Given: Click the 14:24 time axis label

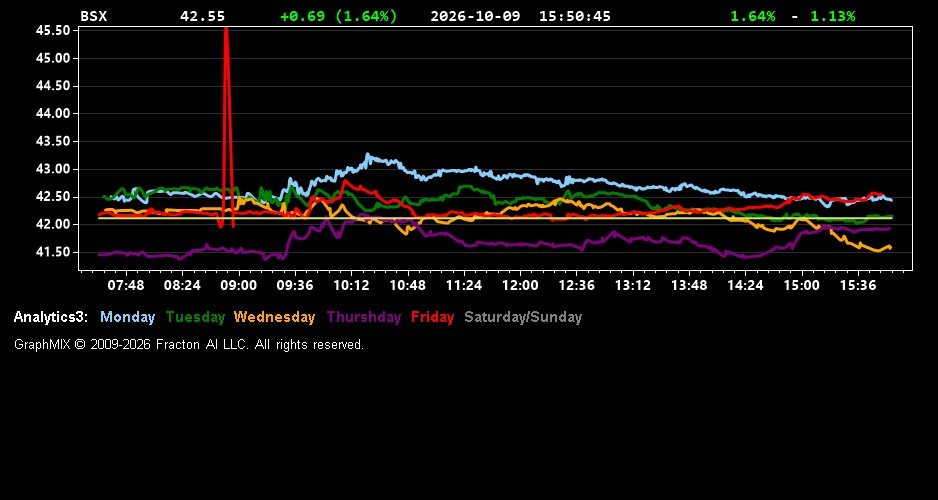Looking at the screenshot, I should [745, 285].
